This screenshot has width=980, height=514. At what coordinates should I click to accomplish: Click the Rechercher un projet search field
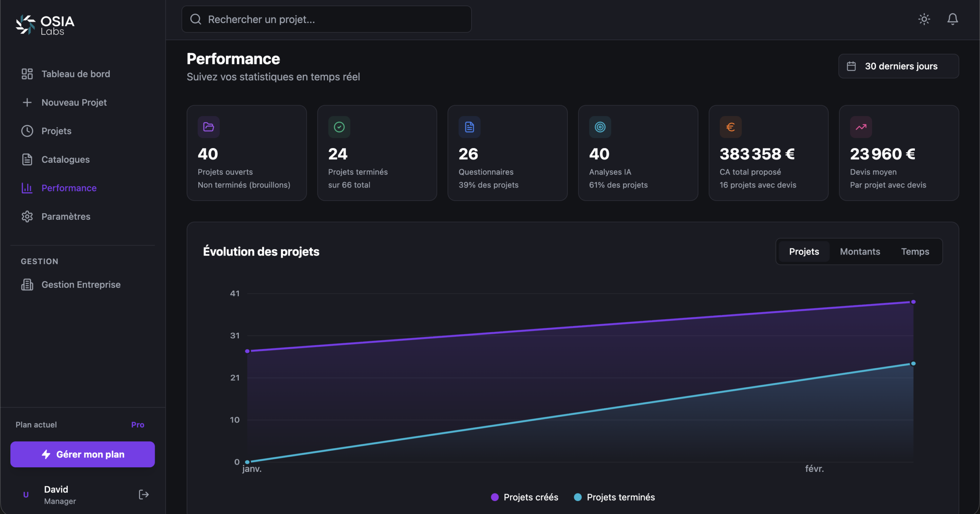click(327, 20)
